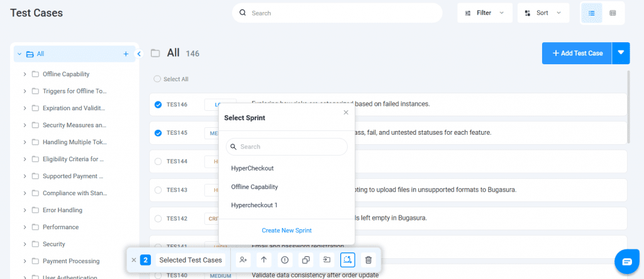Click the exclamation circle icon in the bulk toolbar
This screenshot has width=644, height=279.
[x=285, y=259]
